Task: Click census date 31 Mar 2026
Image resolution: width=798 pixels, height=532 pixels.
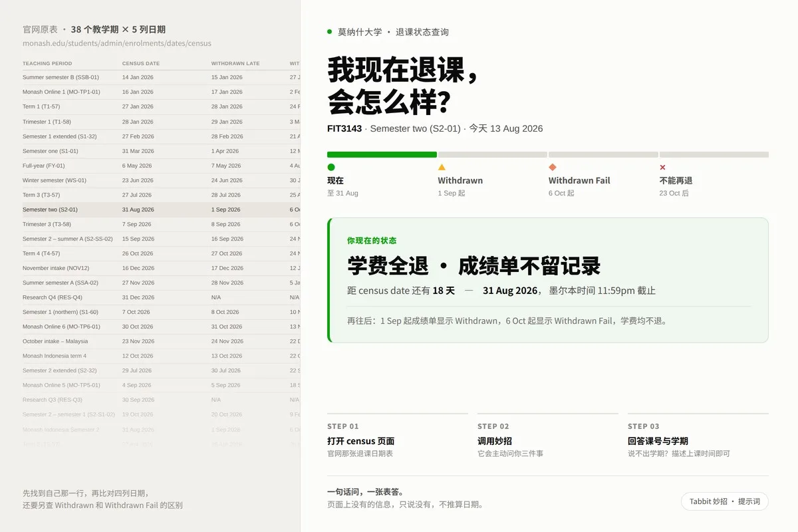Action: pyautogui.click(x=138, y=151)
